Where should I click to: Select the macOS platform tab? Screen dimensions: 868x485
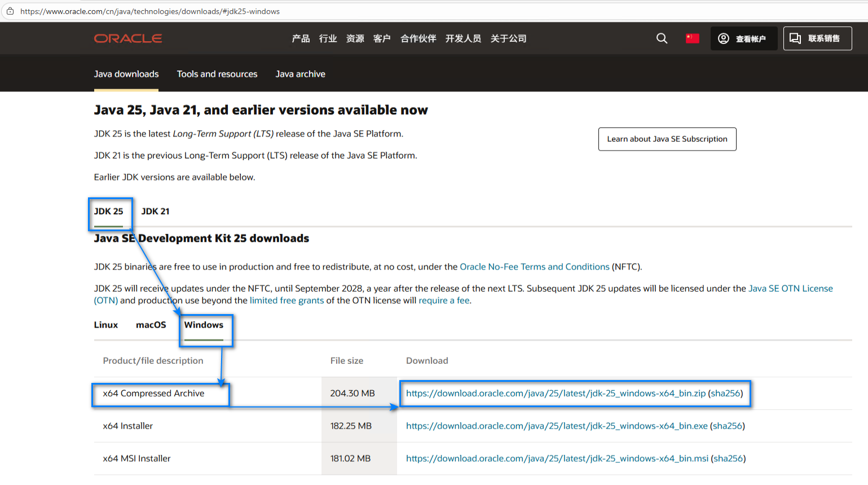[151, 325]
